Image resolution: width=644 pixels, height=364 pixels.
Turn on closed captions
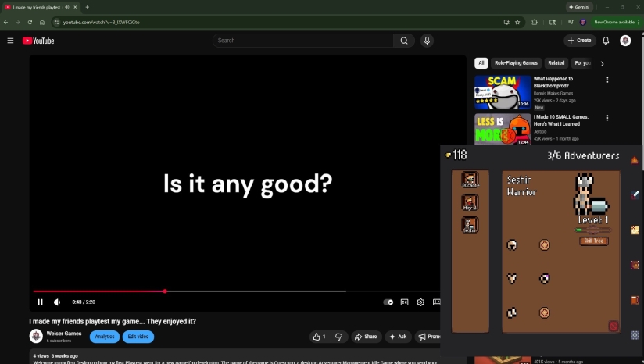(x=405, y=302)
